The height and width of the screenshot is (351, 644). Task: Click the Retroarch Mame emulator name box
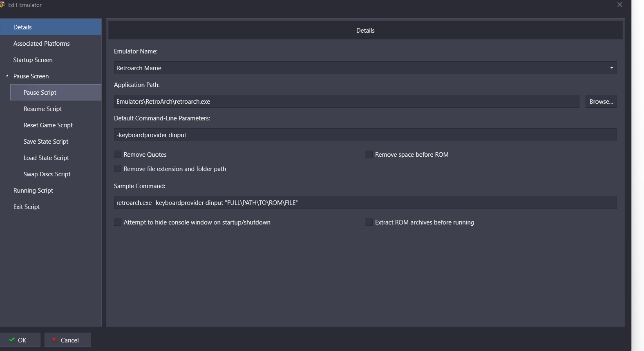point(365,68)
